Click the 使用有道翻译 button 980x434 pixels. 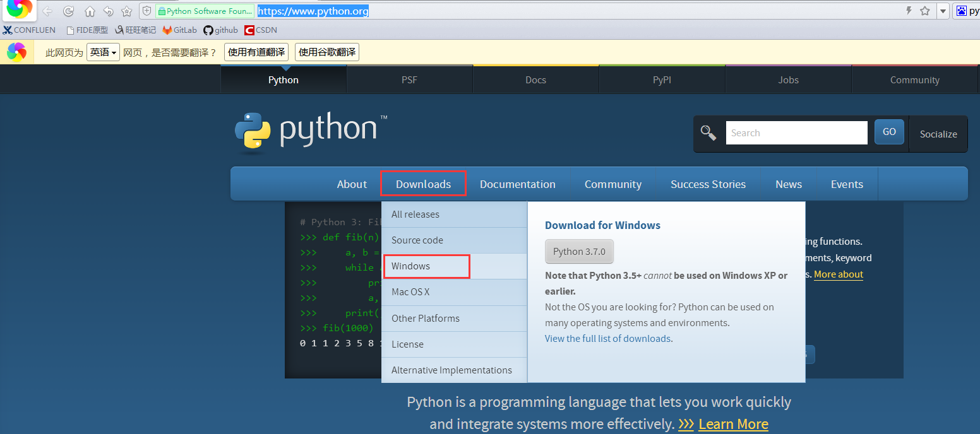coord(256,52)
